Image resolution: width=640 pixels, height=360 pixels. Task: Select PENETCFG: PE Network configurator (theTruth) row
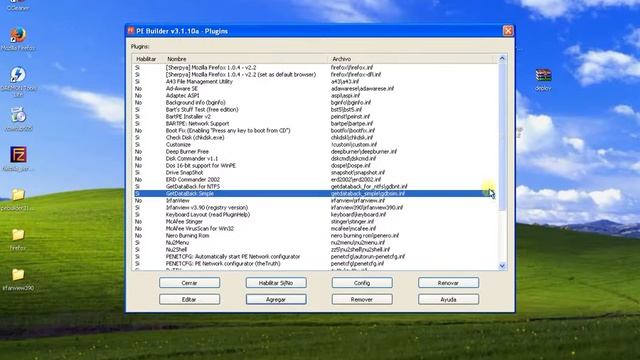pos(316,263)
